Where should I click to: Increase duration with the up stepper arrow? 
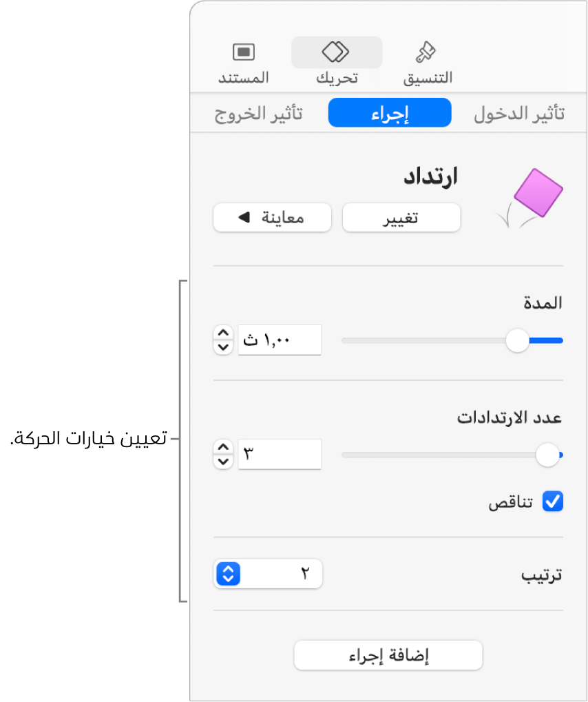click(x=222, y=334)
